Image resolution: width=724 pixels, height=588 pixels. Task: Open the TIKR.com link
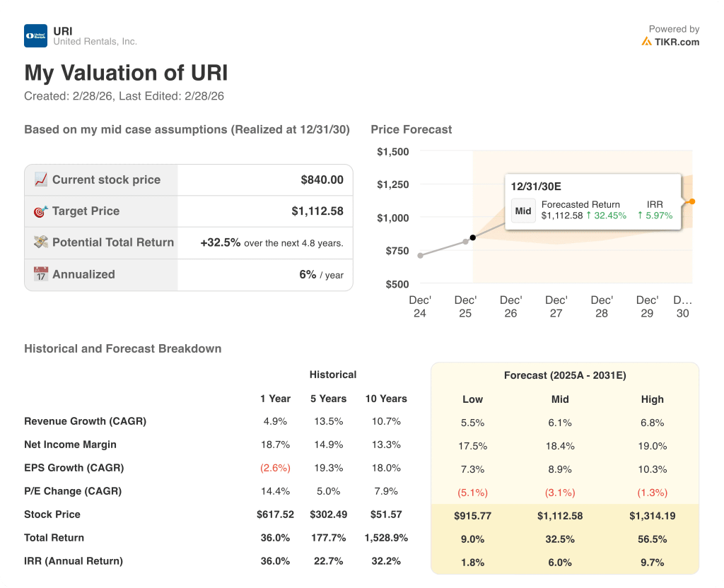677,41
